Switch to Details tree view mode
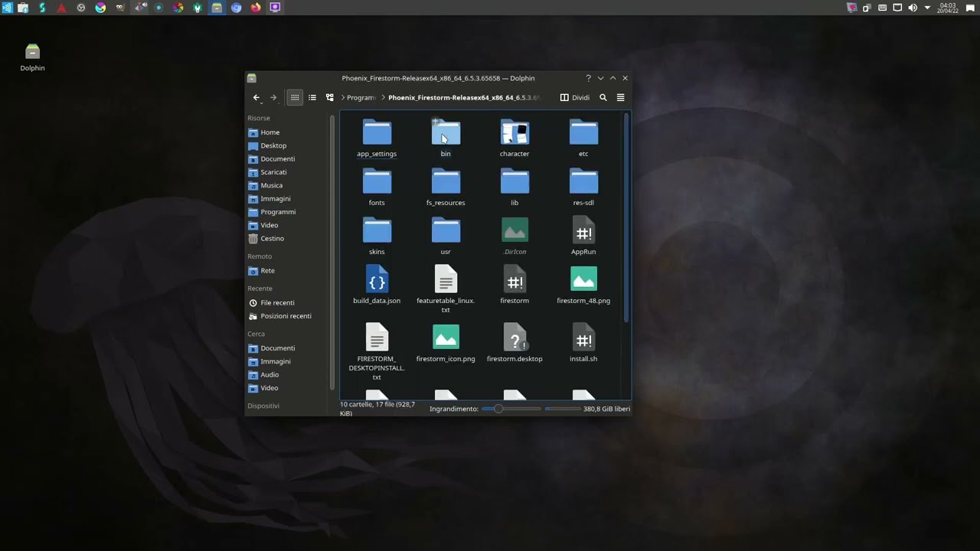The image size is (980, 551). coord(330,98)
